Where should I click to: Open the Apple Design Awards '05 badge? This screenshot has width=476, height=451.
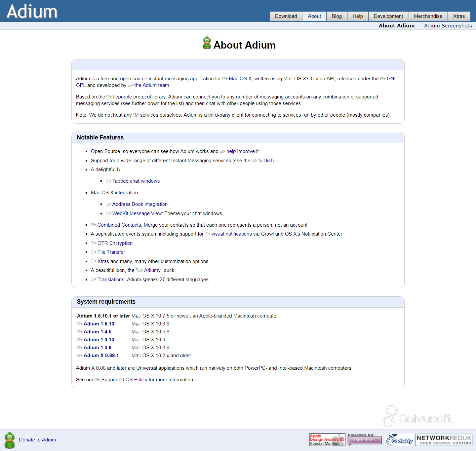327,440
